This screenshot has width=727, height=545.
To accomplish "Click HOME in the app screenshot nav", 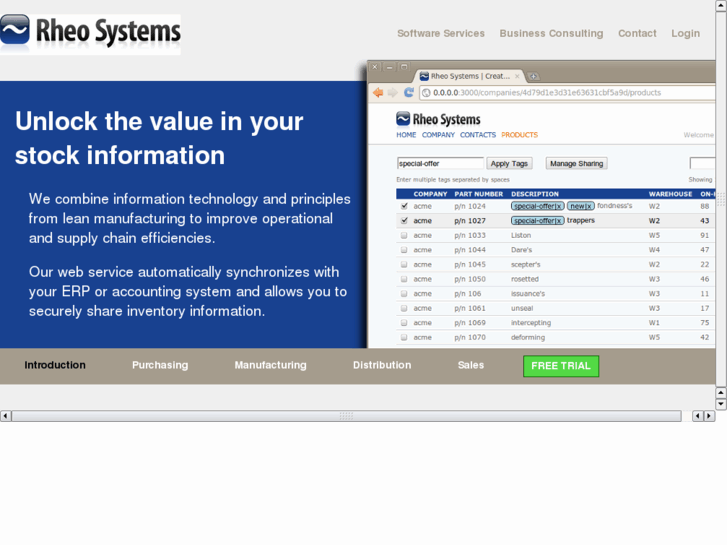I will tap(406, 135).
